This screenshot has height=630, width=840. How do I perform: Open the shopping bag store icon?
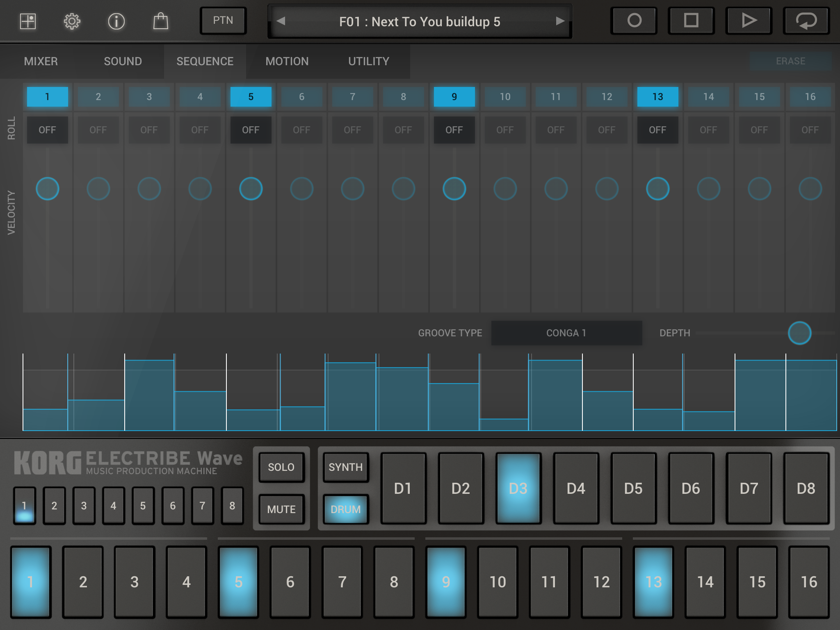pos(160,21)
